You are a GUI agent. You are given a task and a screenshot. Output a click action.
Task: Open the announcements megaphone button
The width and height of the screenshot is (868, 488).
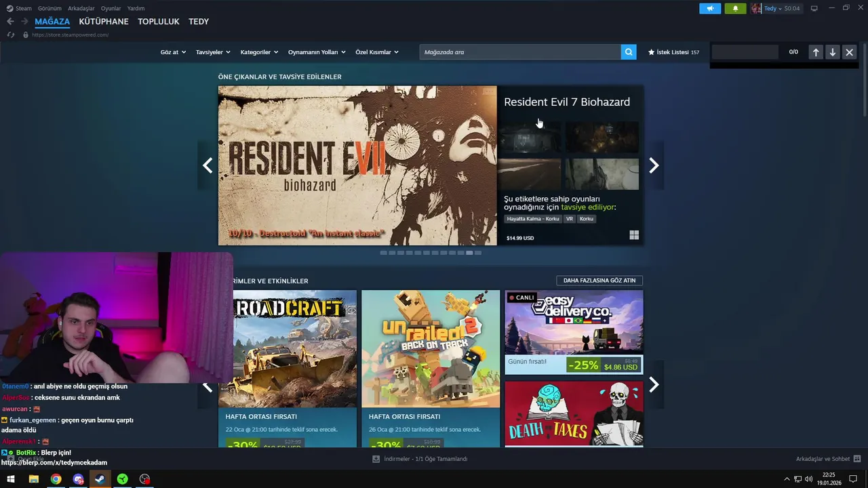click(710, 8)
